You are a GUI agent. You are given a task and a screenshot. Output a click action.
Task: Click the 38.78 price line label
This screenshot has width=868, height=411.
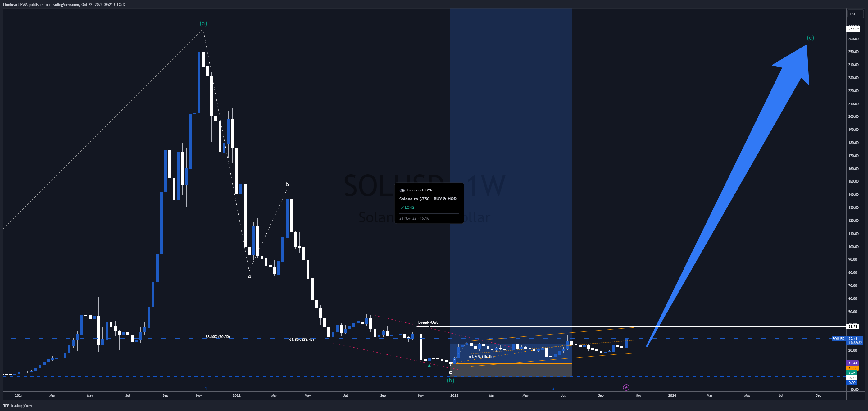853,327
